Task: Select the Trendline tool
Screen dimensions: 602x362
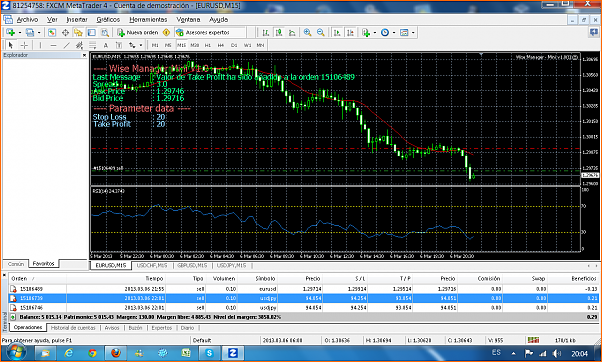Action: [x=66, y=45]
